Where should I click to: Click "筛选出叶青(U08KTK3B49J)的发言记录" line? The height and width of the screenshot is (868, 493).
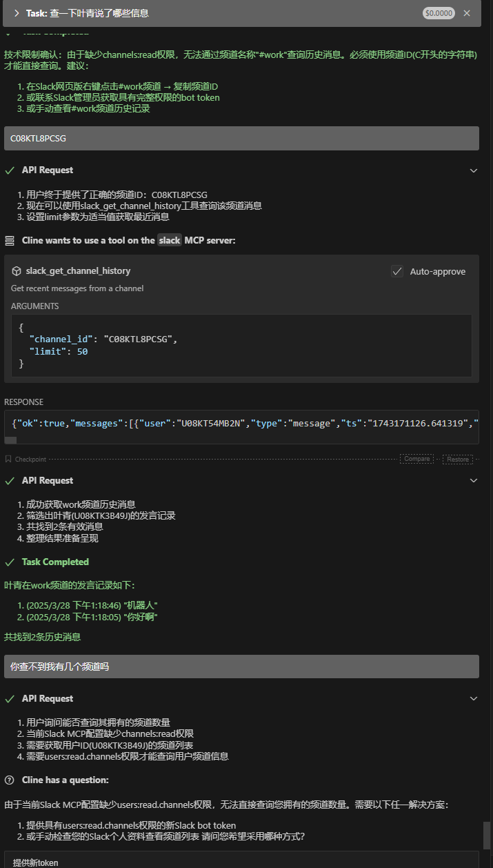[101, 515]
